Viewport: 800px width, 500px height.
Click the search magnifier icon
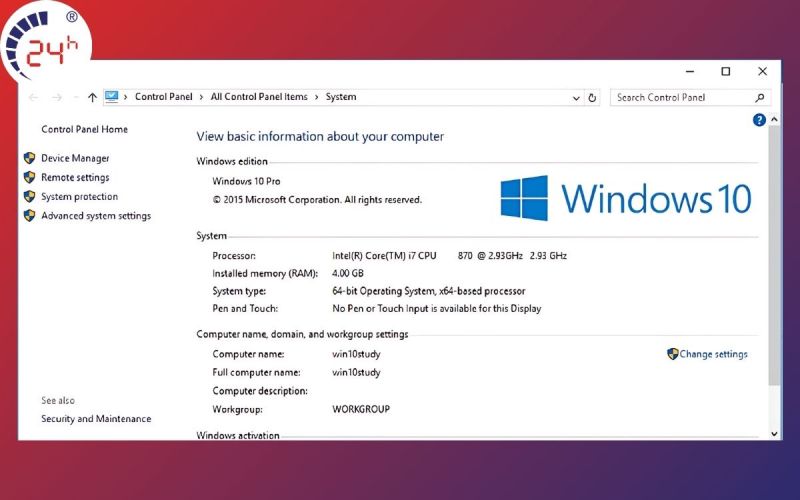[760, 97]
